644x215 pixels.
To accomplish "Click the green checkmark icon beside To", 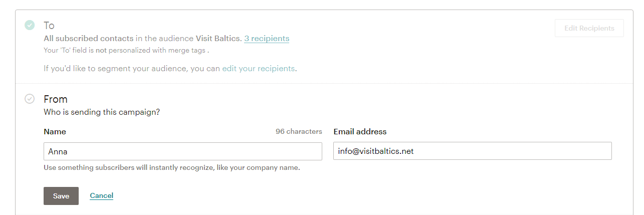I will [30, 25].
